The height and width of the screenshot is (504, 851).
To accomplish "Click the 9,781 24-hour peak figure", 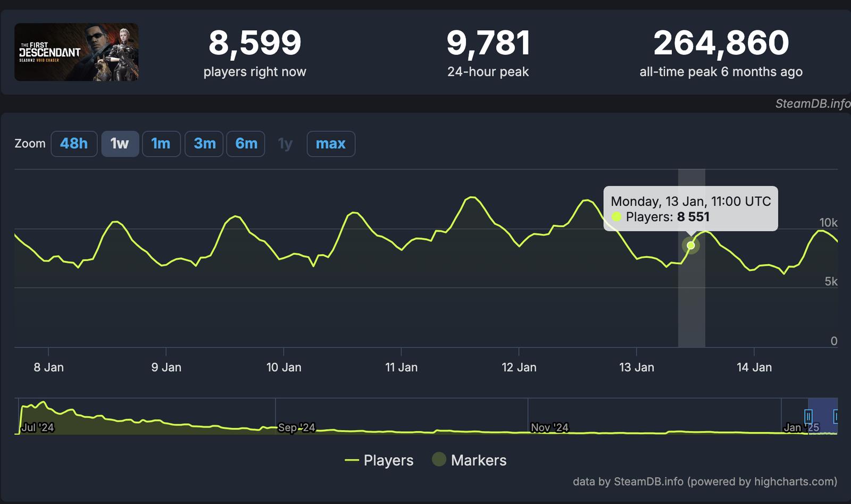I will point(488,43).
